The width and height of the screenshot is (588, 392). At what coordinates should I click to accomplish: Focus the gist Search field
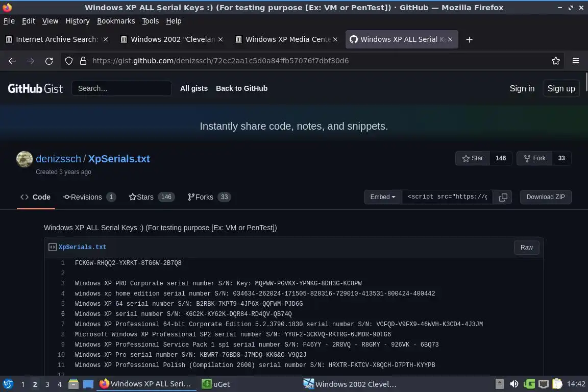click(x=121, y=88)
